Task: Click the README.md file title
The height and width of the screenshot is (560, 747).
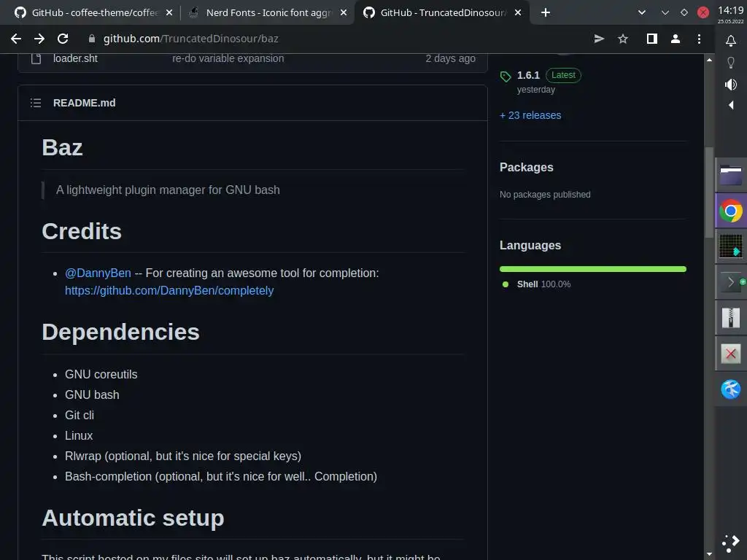Action: click(85, 103)
